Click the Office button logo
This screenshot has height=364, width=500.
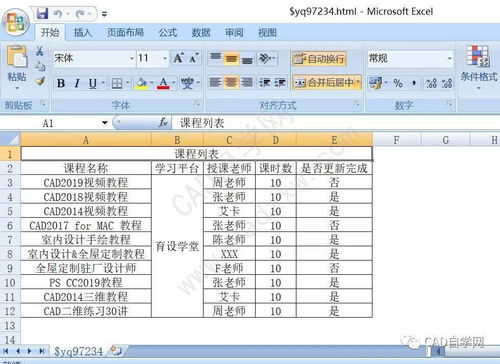[15, 23]
